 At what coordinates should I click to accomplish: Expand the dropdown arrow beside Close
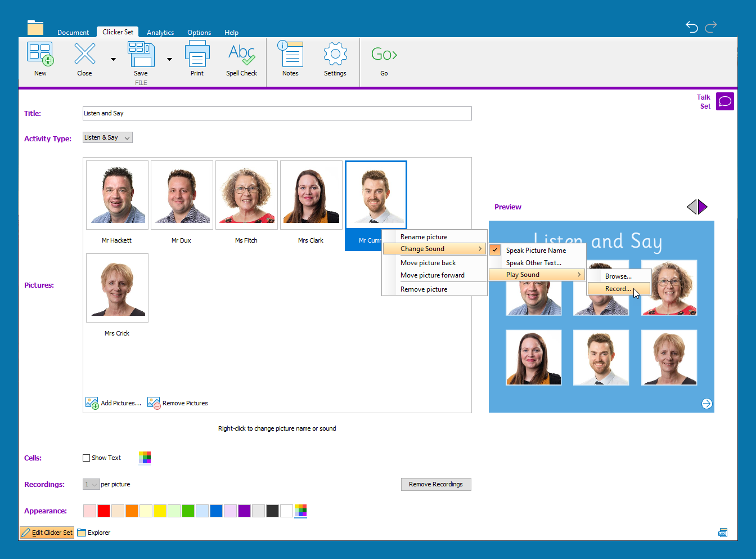[113, 59]
